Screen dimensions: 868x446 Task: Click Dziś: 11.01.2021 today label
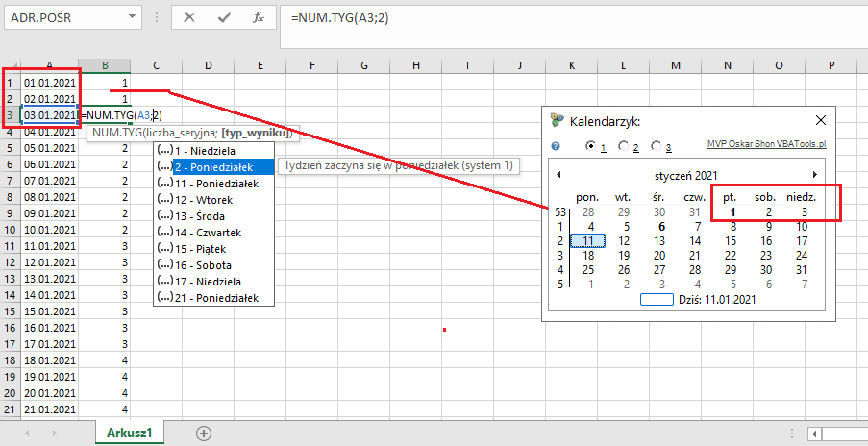pyautogui.click(x=717, y=299)
